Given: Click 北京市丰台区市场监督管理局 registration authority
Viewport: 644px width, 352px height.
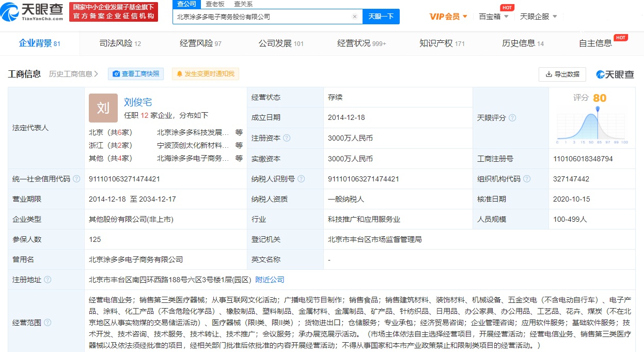Looking at the screenshot, I should tap(375, 239).
